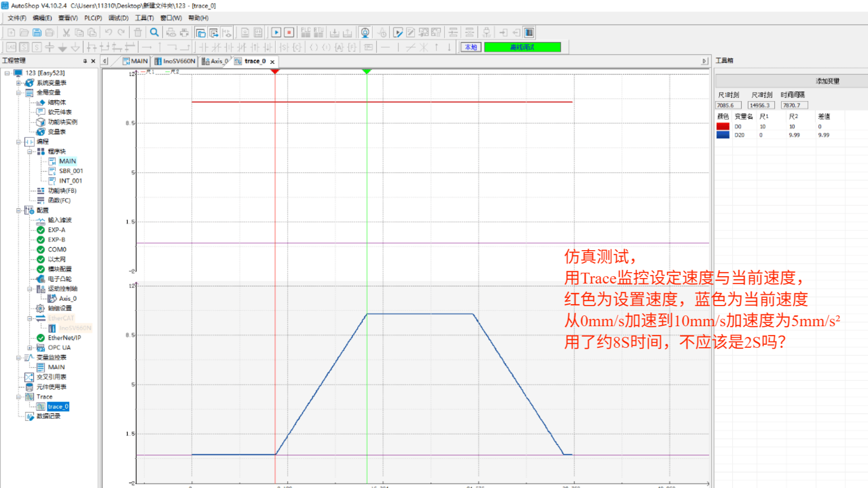Click the blue panel layout icon
Viewport: 868px width, 488px height.
(x=529, y=33)
